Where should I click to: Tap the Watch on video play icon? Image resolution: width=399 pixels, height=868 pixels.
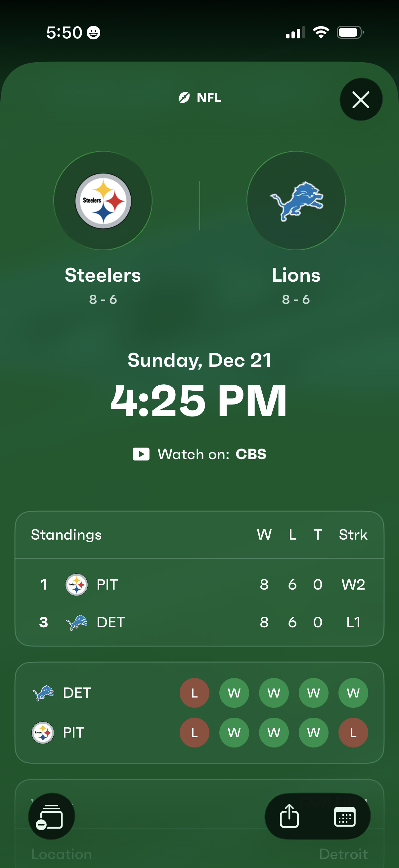click(141, 454)
